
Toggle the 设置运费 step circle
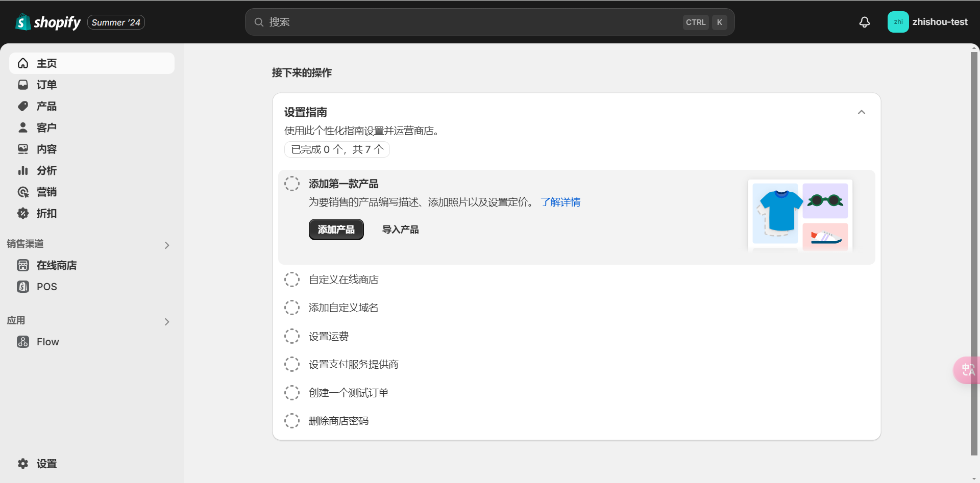pos(292,336)
